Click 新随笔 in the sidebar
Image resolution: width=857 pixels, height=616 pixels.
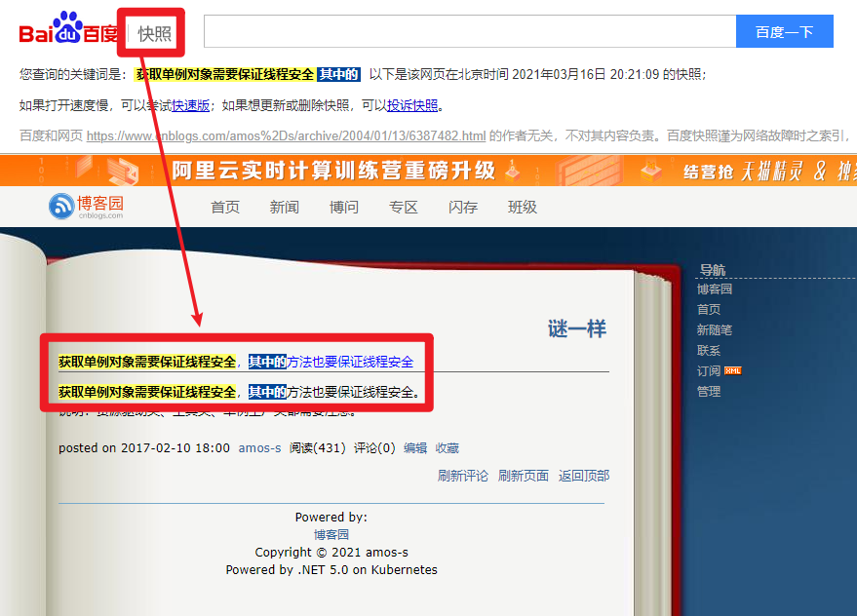715,330
